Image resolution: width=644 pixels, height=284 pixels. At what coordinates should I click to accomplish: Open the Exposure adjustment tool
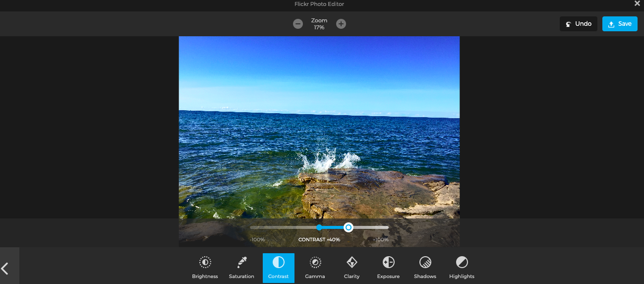point(388,268)
